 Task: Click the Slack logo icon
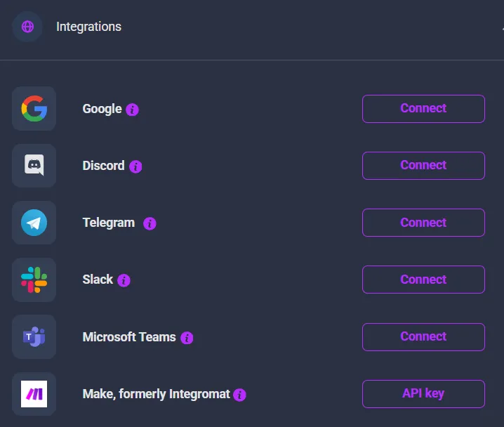click(34, 280)
